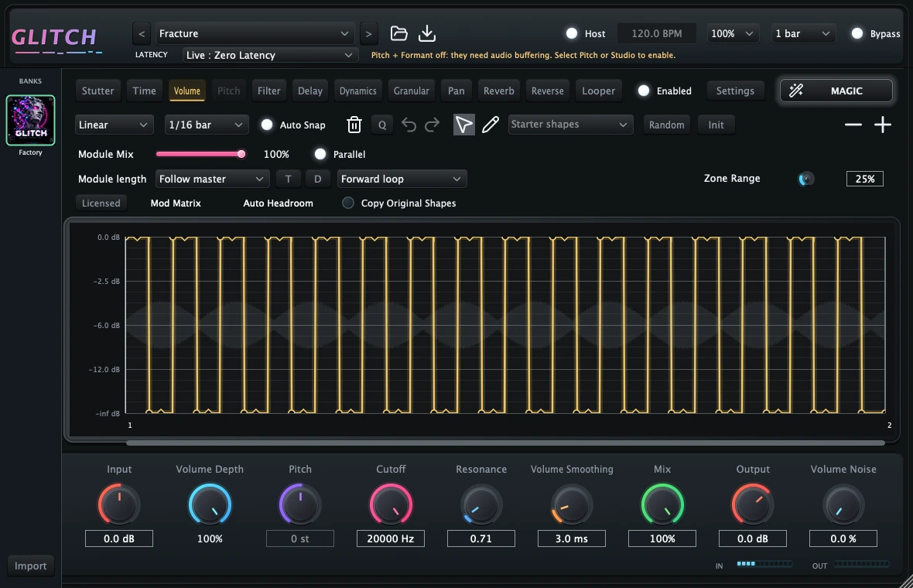Toggle Auto Snap on or off
This screenshot has width=913, height=588.
(267, 125)
